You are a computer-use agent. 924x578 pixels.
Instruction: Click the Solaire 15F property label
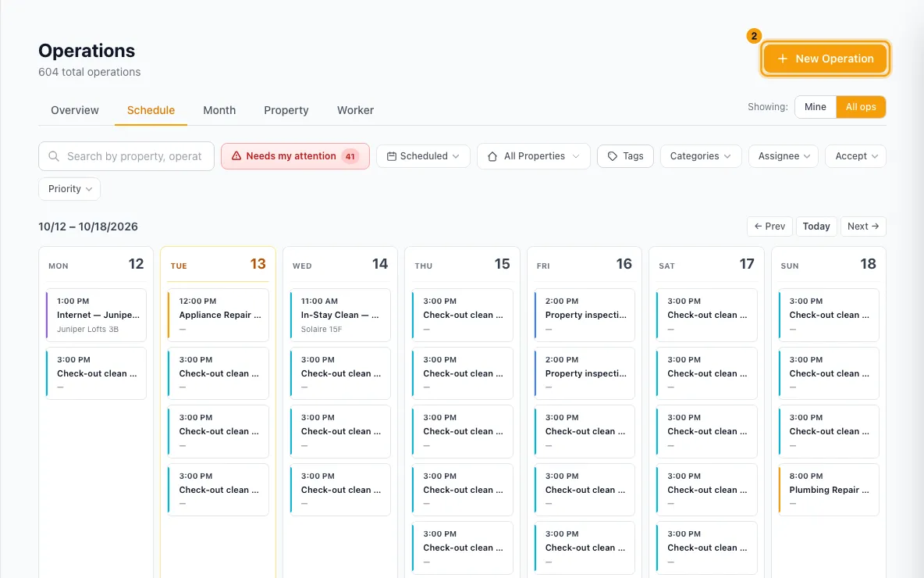click(322, 329)
